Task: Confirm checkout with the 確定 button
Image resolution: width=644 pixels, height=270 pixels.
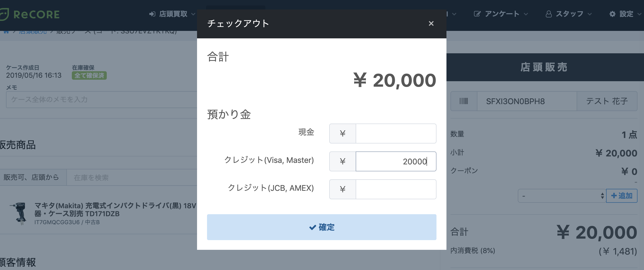Action: pos(322,227)
